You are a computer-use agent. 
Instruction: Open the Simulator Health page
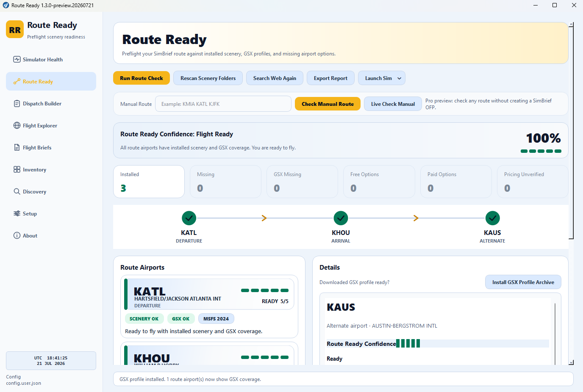tap(51, 59)
